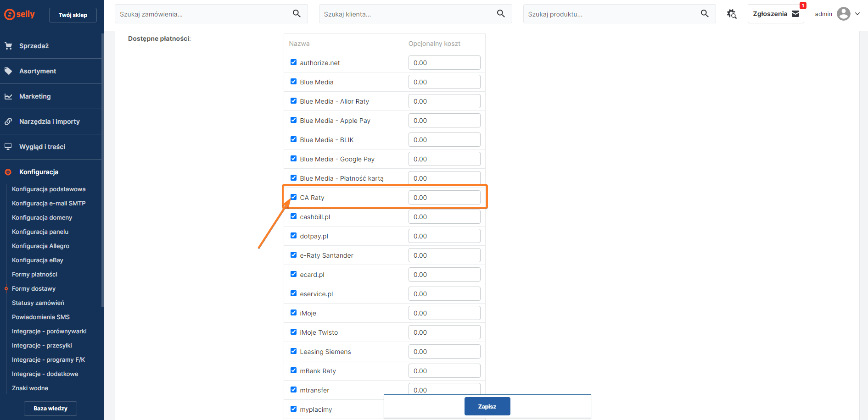Open Formy płatności in the sidebar
Image resolution: width=868 pixels, height=420 pixels.
coord(34,274)
